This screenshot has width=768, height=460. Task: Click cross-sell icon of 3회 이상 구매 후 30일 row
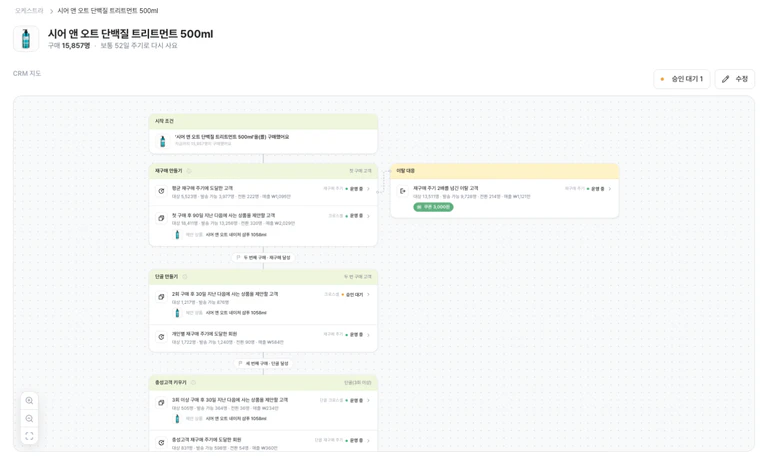tap(161, 403)
